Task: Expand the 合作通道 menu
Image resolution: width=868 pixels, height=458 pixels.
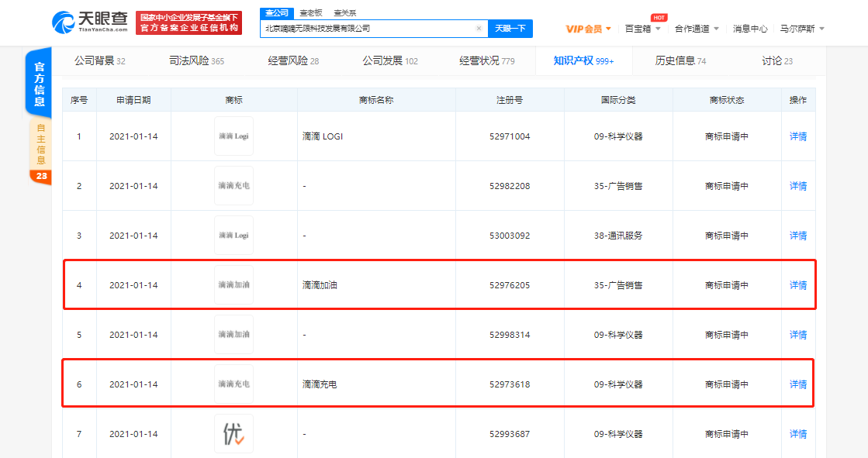Action: 697,29
